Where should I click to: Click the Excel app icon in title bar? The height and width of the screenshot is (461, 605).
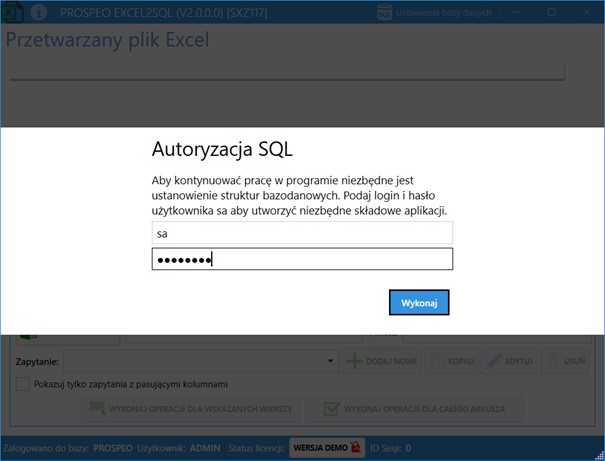click(x=12, y=12)
